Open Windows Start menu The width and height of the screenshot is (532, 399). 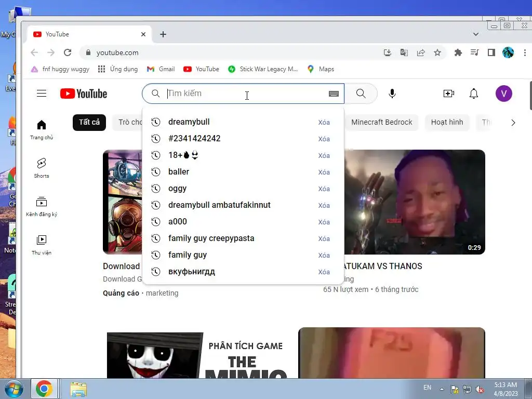14,389
